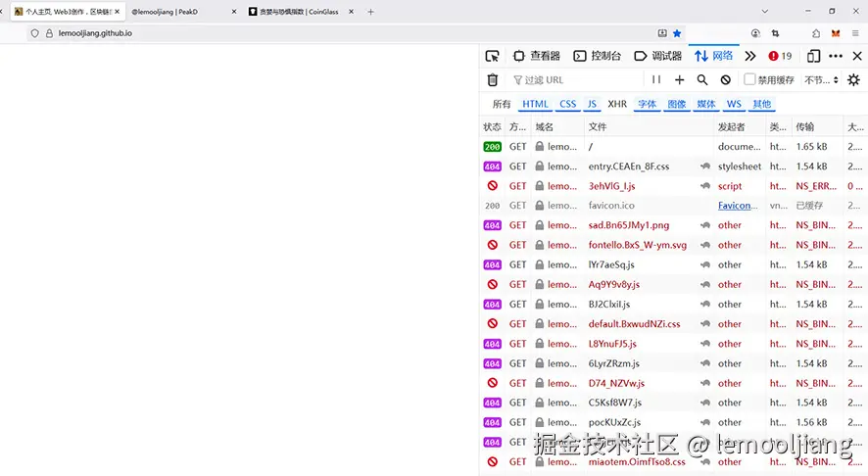Sort by Status (状态) column header

[x=492, y=127]
